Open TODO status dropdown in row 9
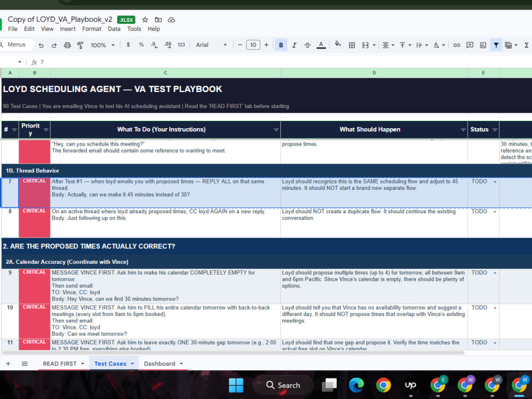Image resolution: width=532 pixels, height=399 pixels. click(495, 273)
